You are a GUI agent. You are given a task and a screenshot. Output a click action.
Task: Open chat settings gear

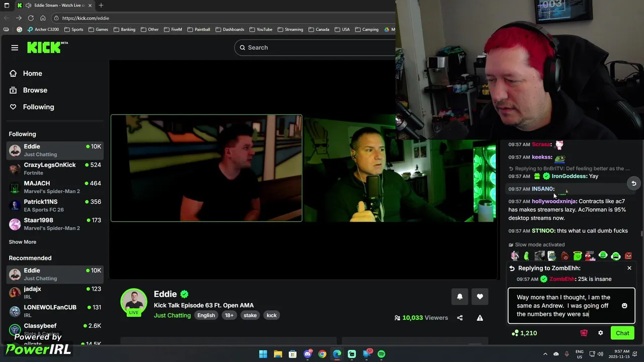(600, 333)
